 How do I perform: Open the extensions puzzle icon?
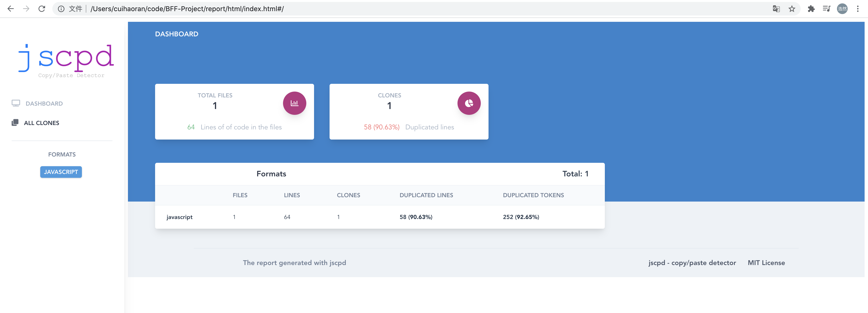click(x=811, y=9)
